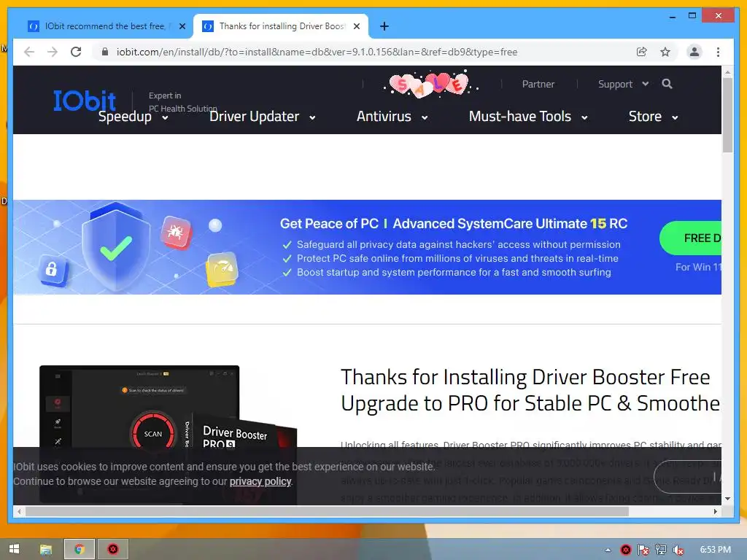This screenshot has height=560, width=747.
Task: Open the share page icon in address bar
Action: click(642, 52)
